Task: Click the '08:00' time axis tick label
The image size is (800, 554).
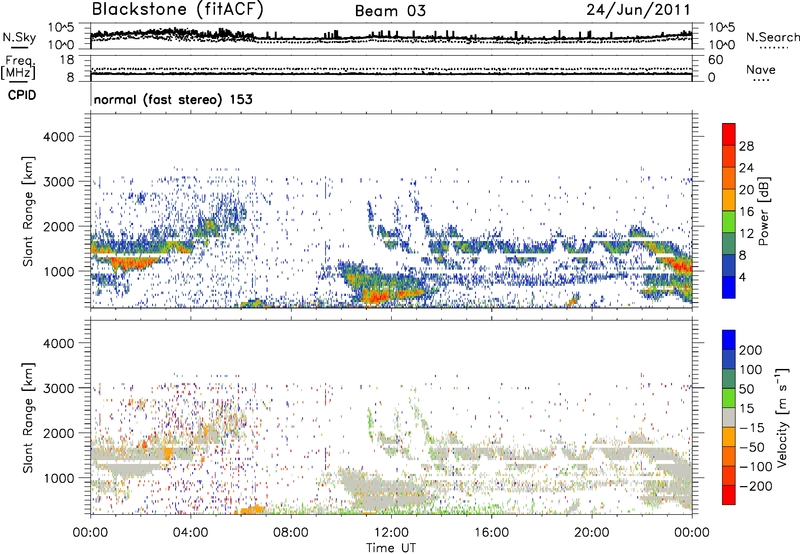Action: point(291,533)
